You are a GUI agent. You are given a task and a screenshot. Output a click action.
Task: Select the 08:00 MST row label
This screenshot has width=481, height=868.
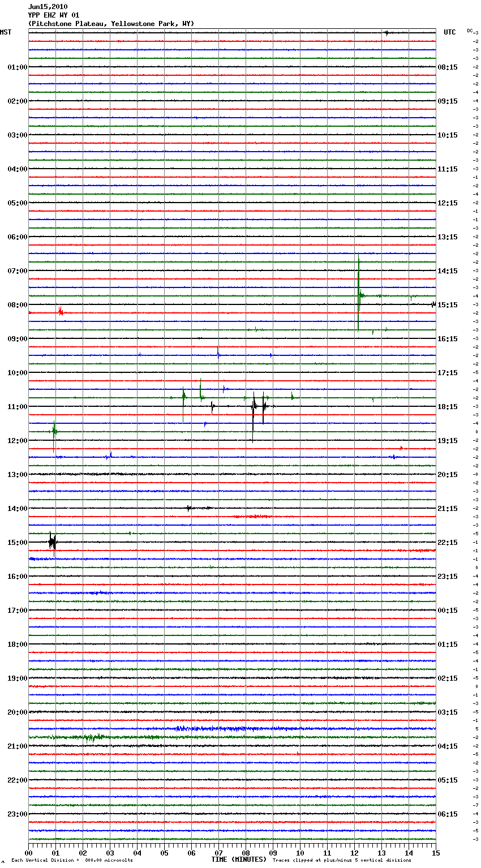pos(18,305)
